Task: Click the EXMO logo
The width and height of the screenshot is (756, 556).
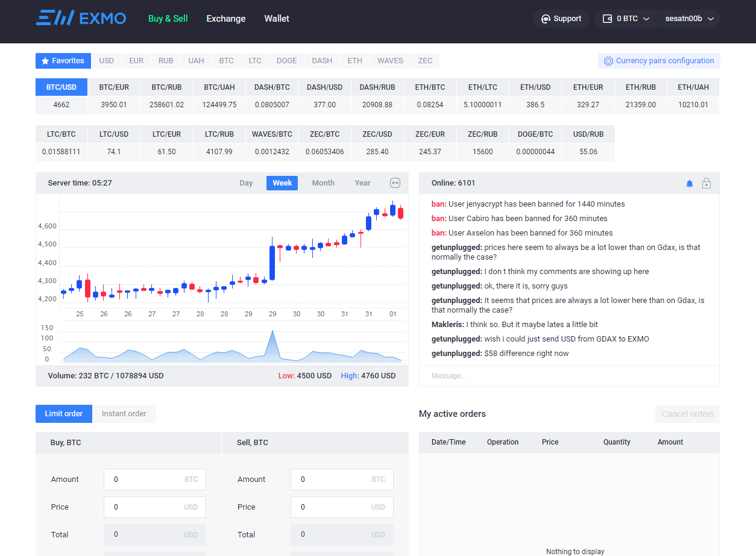Action: (x=81, y=19)
